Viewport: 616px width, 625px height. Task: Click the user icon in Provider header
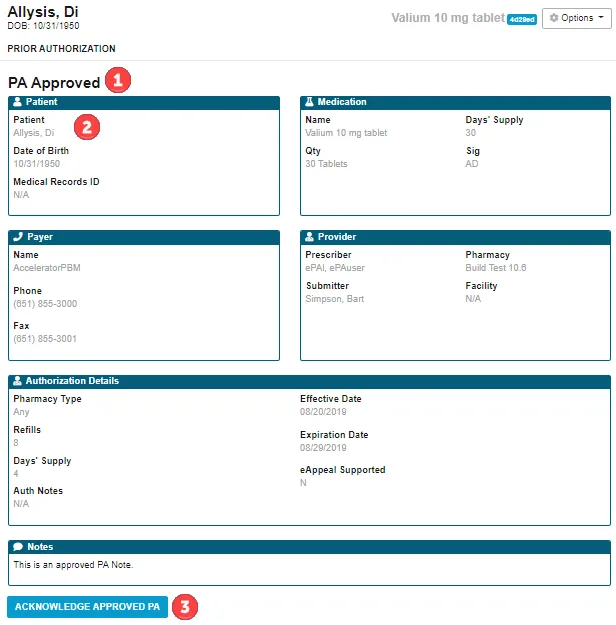pyautogui.click(x=309, y=237)
